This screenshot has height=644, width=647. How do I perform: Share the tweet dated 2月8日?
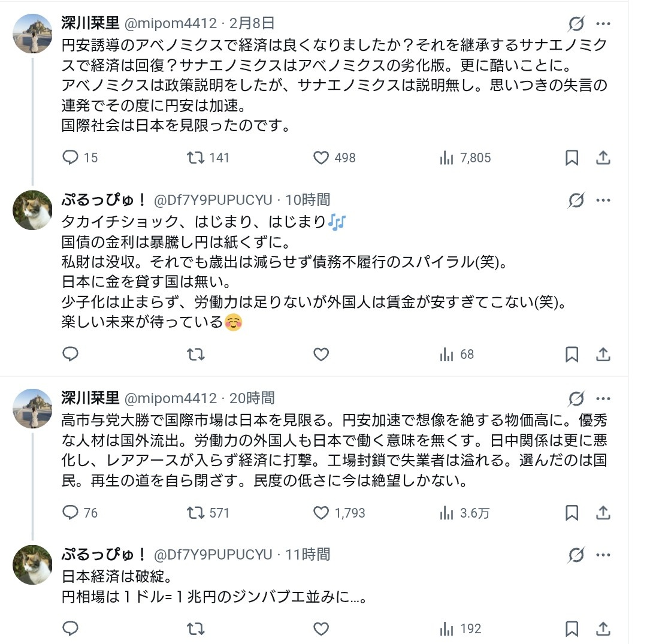pyautogui.click(x=603, y=158)
